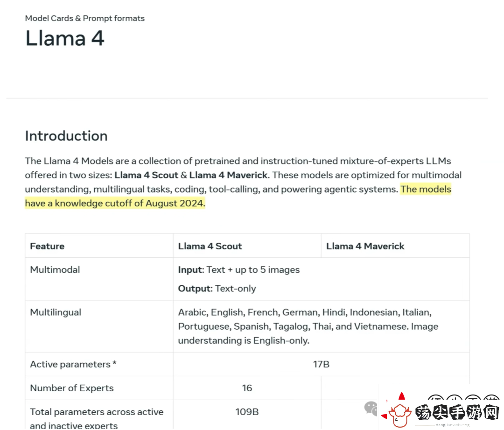Click the highlighted knowledge cutoff sentence
Viewport: 504px width, 430px height.
(238, 196)
